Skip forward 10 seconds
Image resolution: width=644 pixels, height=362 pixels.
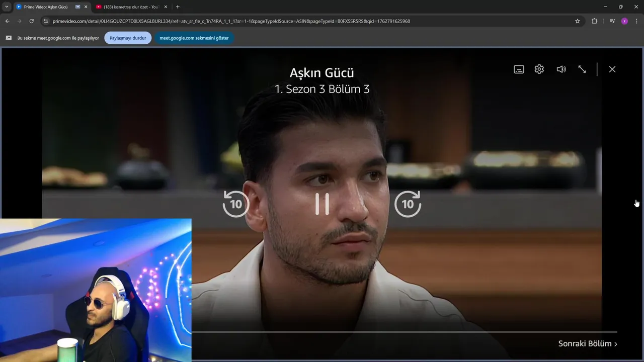click(x=408, y=204)
